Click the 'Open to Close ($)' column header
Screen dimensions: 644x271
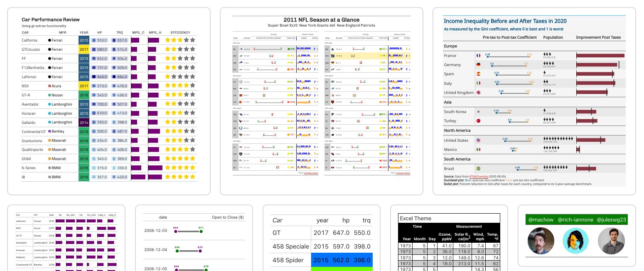[228, 217]
